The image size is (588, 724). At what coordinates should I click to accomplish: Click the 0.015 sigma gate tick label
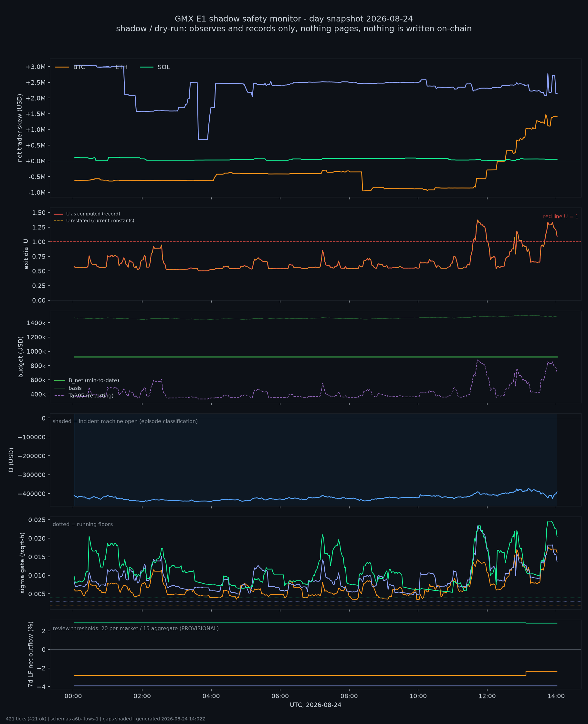[x=37, y=557]
